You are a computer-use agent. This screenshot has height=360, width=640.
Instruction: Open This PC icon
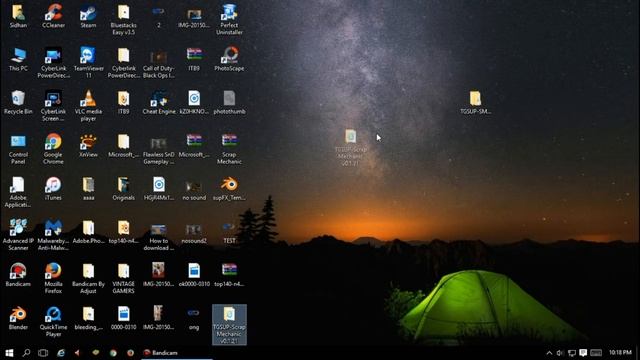[18, 59]
